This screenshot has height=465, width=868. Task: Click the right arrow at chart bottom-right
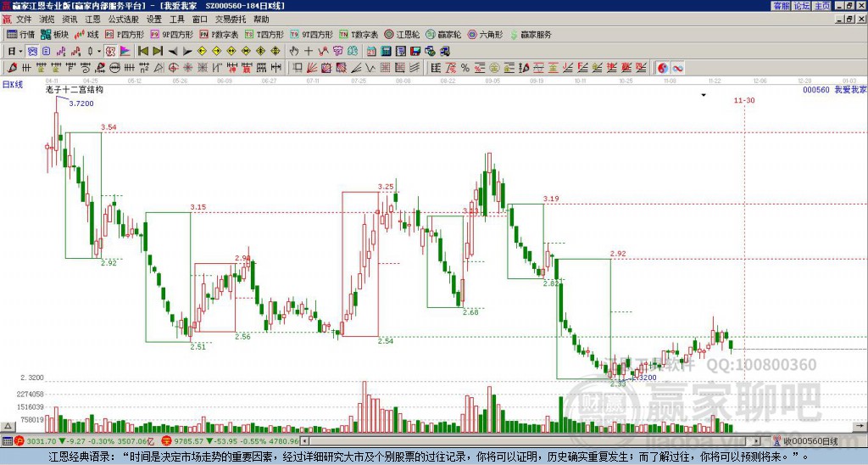coord(860,426)
